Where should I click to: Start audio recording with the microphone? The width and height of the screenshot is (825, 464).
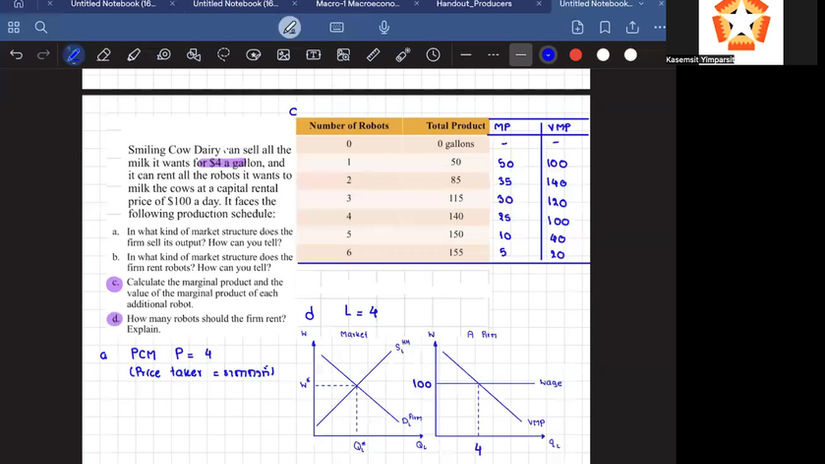click(384, 27)
